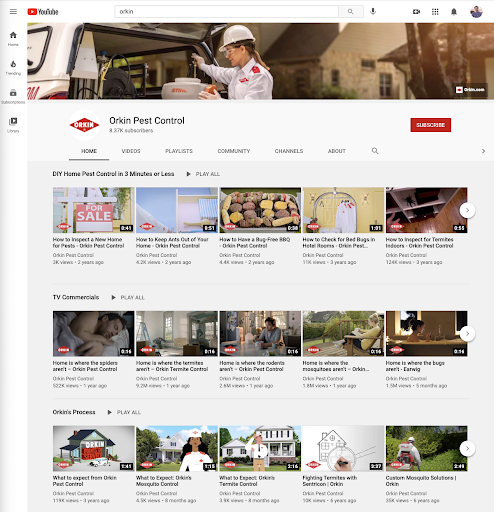
Task: Open Bed Bugs in Hotel Rooms thumbnail
Action: pyautogui.click(x=343, y=210)
